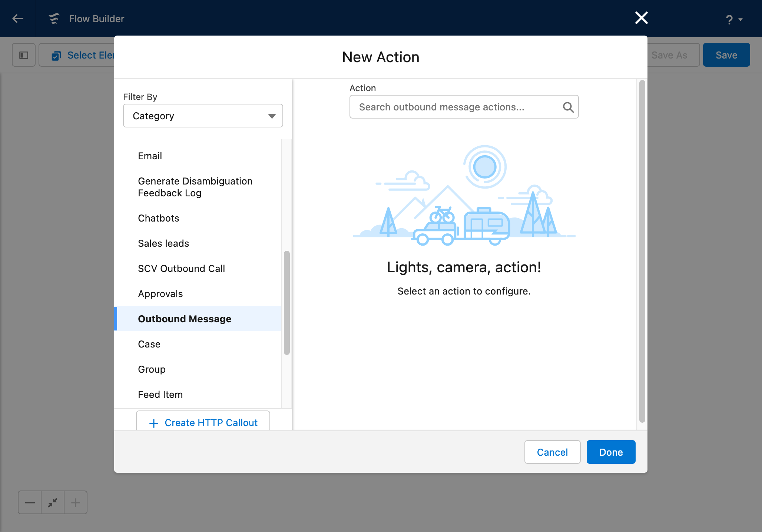Close the New Action dialog with X
762x532 pixels.
pos(641,18)
